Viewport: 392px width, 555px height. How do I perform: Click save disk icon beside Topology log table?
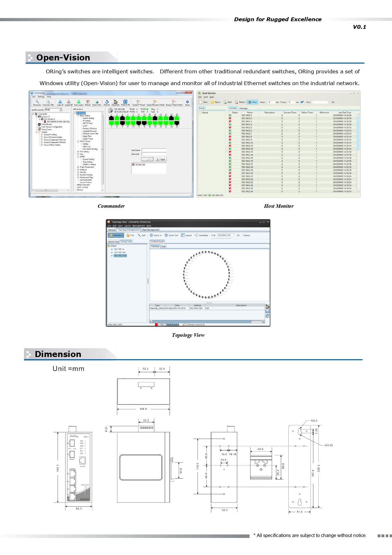[x=267, y=311]
